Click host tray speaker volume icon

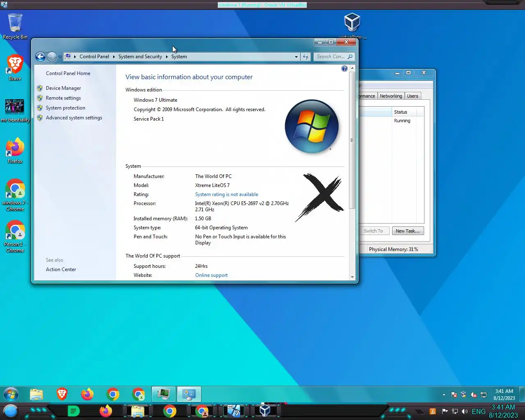[x=465, y=411]
